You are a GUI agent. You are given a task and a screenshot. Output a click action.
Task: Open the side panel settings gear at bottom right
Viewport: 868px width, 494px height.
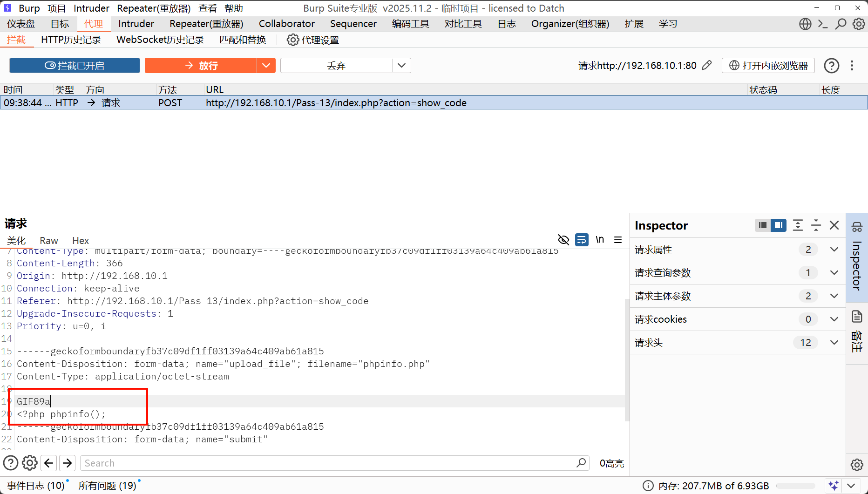(x=857, y=465)
